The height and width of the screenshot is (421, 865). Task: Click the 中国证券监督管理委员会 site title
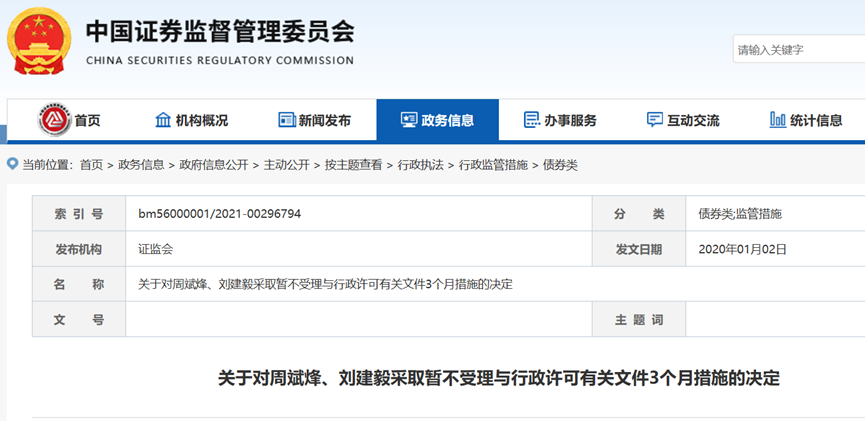(220, 31)
